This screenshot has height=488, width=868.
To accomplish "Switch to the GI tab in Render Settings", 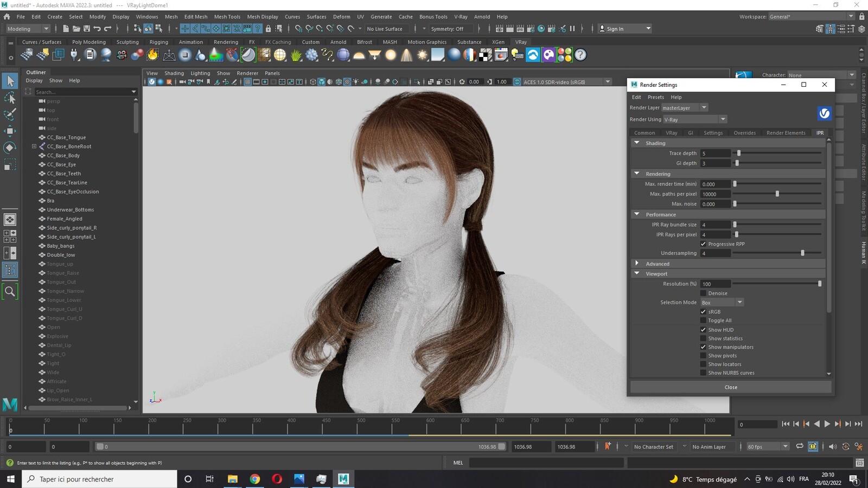I will click(690, 133).
